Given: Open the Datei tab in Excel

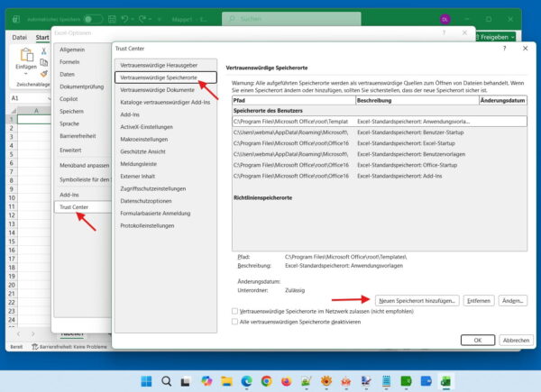Looking at the screenshot, I should pyautogui.click(x=19, y=37).
